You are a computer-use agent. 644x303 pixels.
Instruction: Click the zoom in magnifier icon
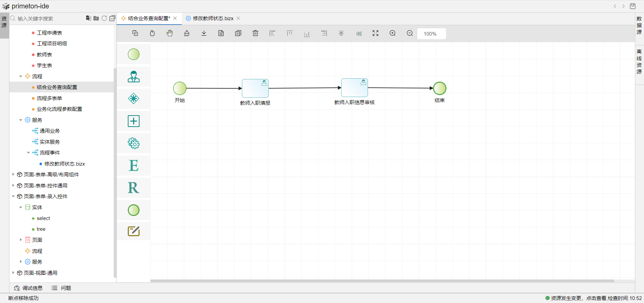(392, 33)
